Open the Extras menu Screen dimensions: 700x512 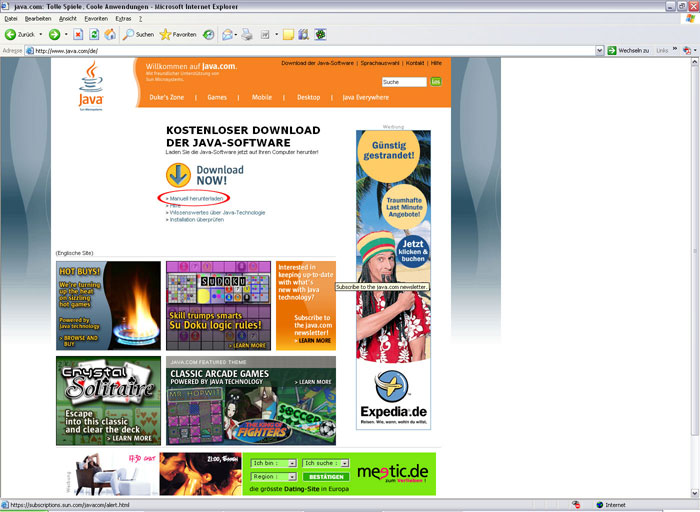point(123,19)
